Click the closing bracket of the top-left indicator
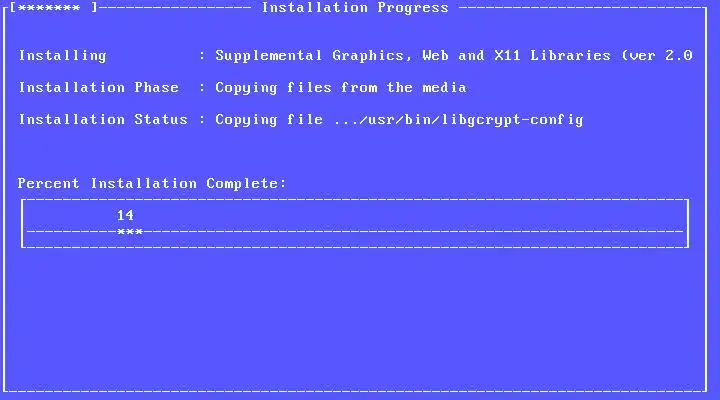The height and width of the screenshot is (400, 720). [94, 8]
